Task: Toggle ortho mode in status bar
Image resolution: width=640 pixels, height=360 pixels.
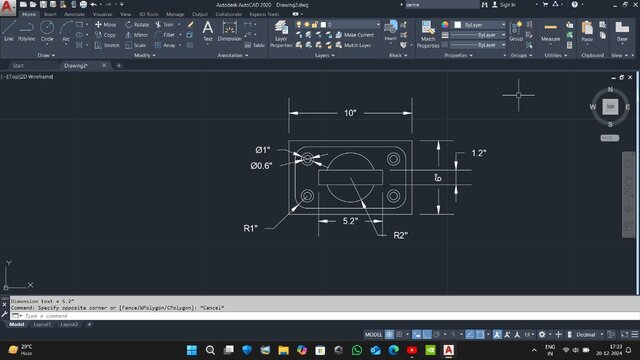Action: (x=427, y=335)
